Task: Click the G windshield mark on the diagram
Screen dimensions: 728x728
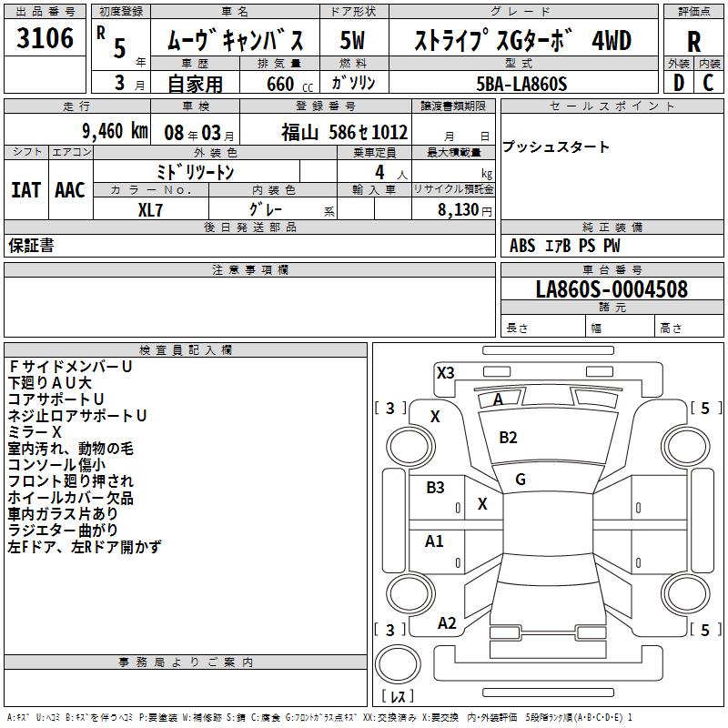Action: coord(521,480)
